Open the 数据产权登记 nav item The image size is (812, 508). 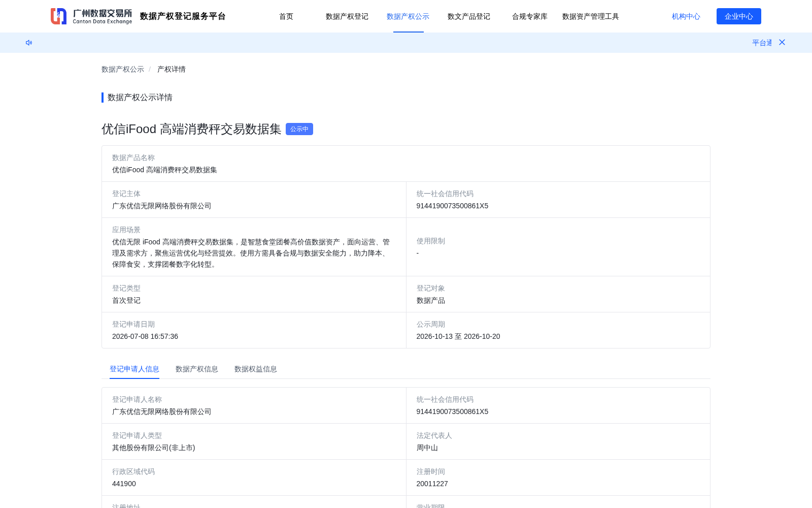pos(347,16)
